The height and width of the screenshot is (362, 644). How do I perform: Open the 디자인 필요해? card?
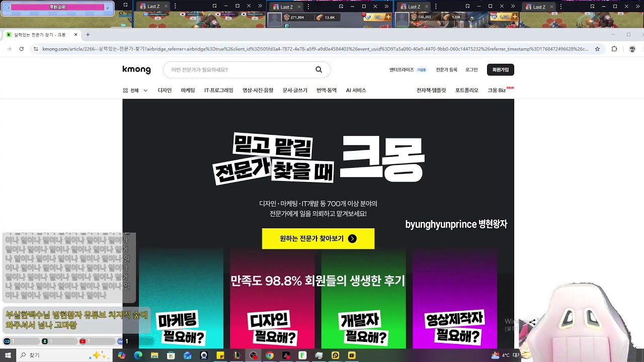click(x=272, y=299)
